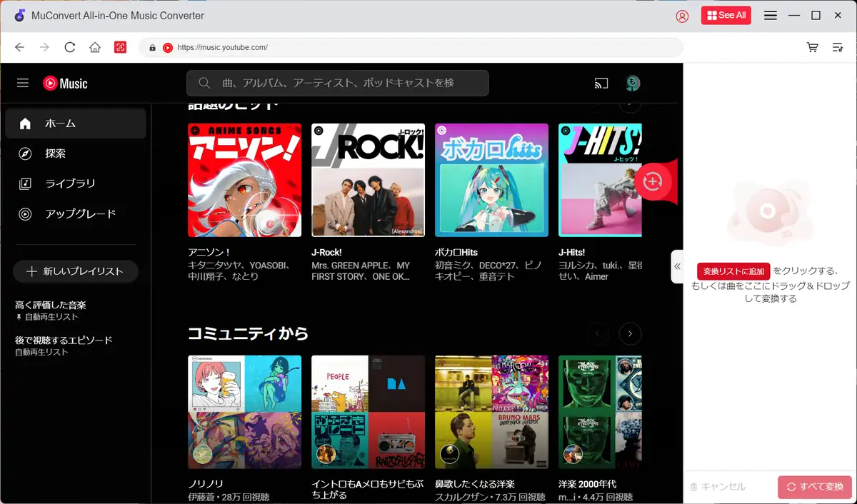857x504 pixels.
Task: Show next items in コミュニティから carousel
Action: coord(630,333)
